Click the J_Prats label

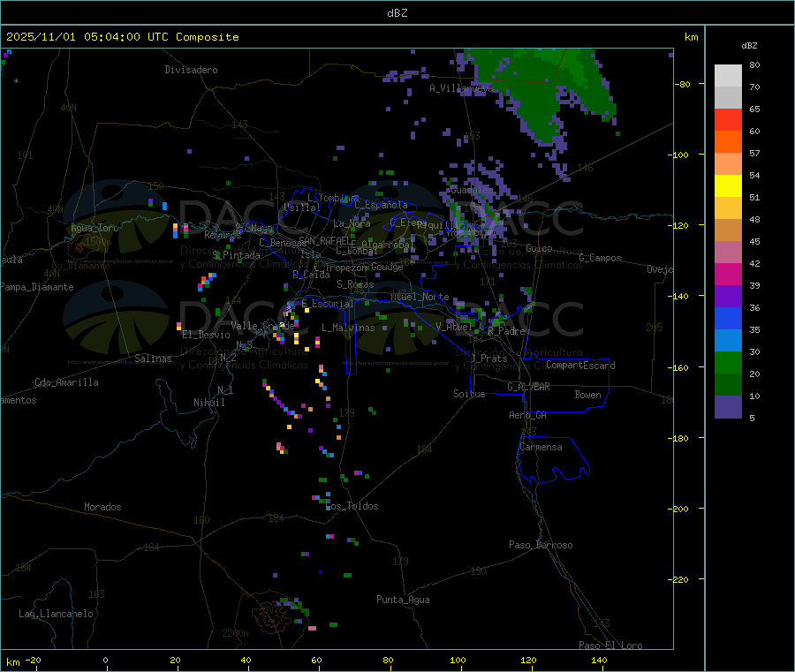(x=489, y=359)
